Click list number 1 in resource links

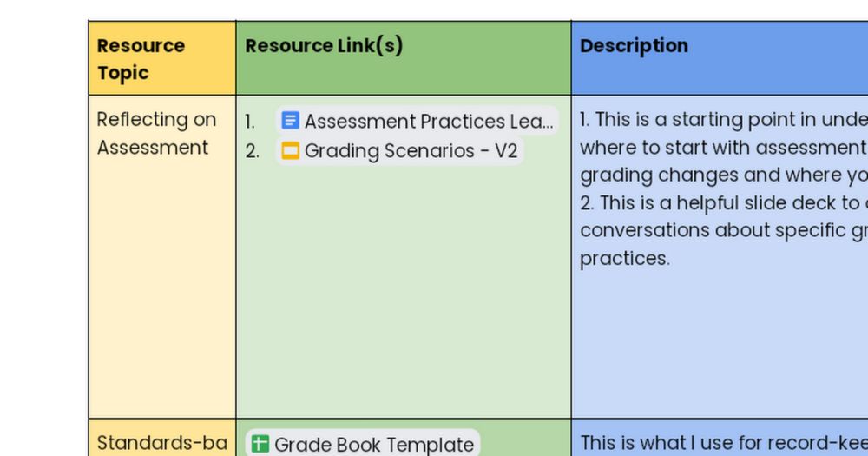(x=250, y=122)
